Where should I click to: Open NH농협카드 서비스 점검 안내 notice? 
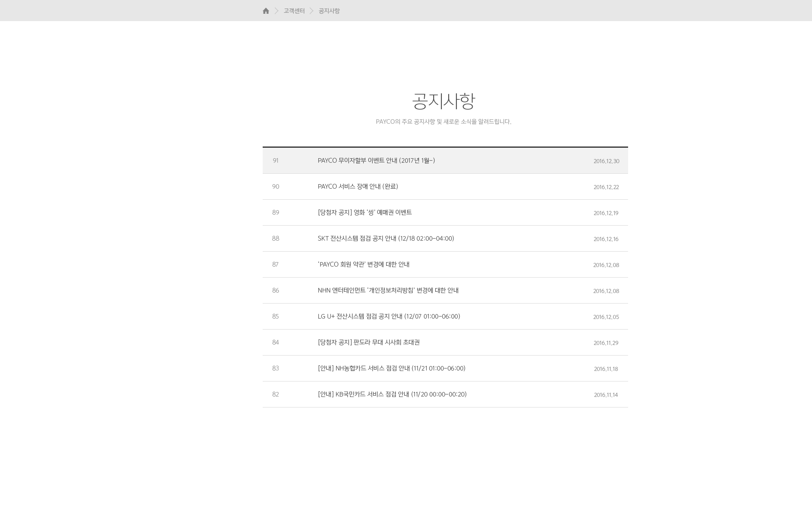(391, 369)
